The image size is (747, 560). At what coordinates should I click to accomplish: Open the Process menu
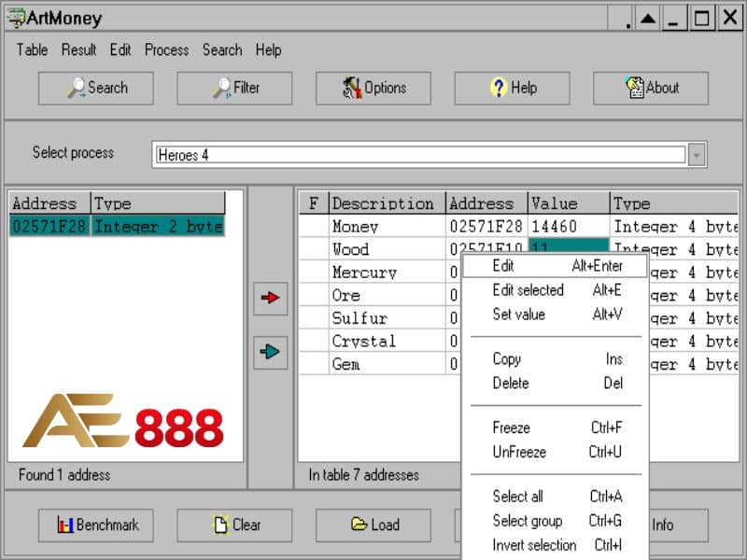tap(166, 50)
